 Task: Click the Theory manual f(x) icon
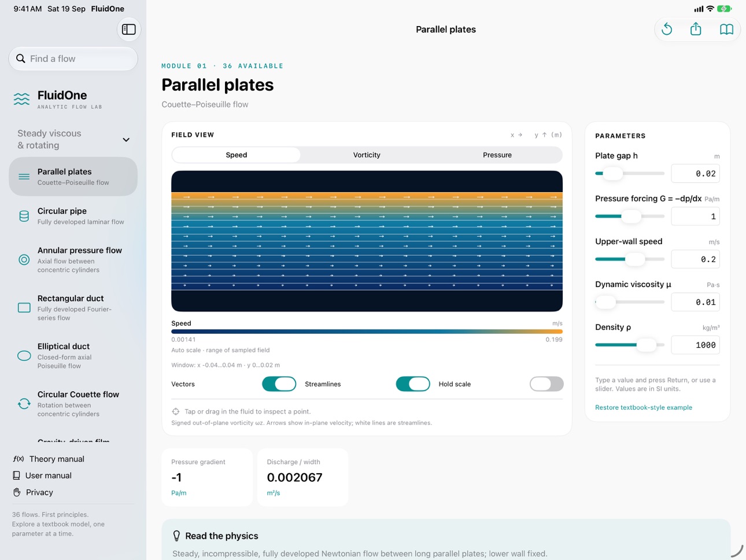18,459
